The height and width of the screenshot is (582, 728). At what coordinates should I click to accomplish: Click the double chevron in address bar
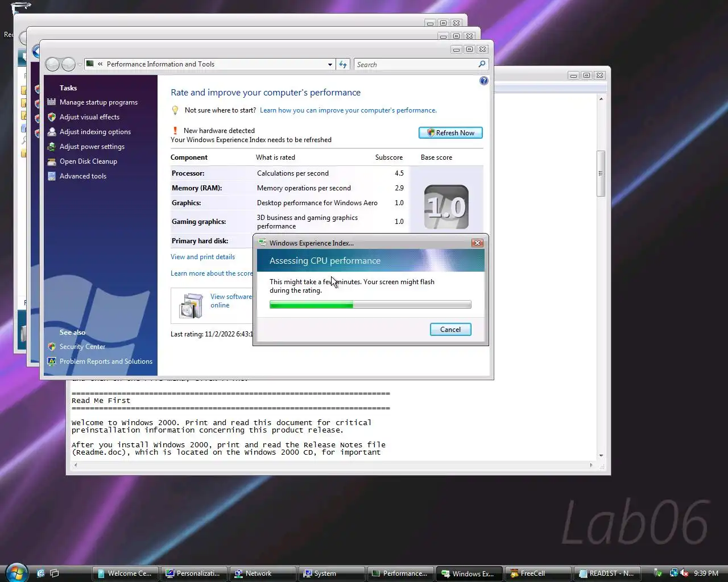click(100, 64)
